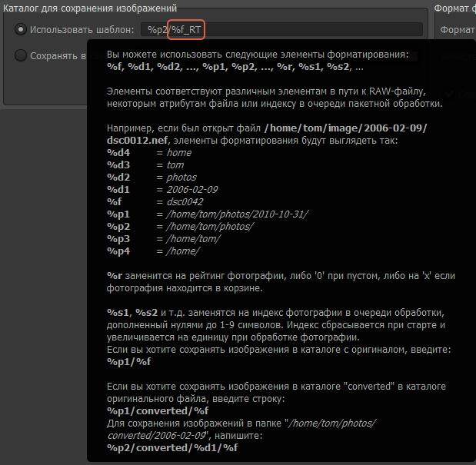Click the '%p2 = /home/tom/photos/' tooltip row

pos(180,227)
